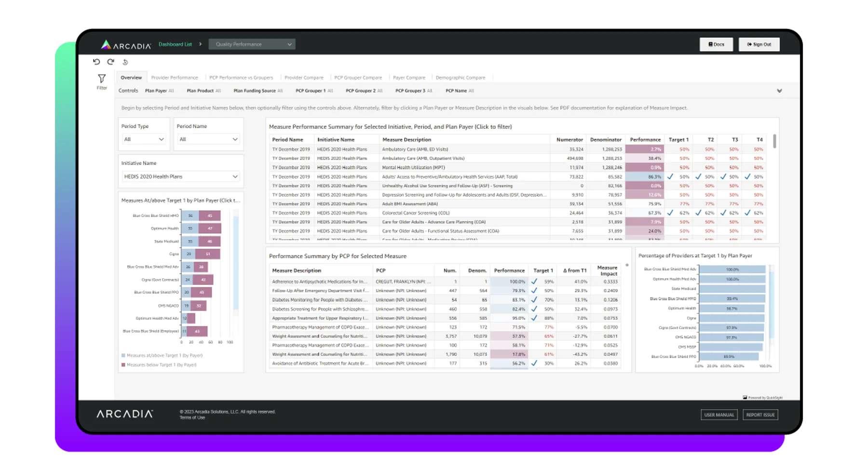
Task: Click the Denominator column header
Action: [x=606, y=140]
